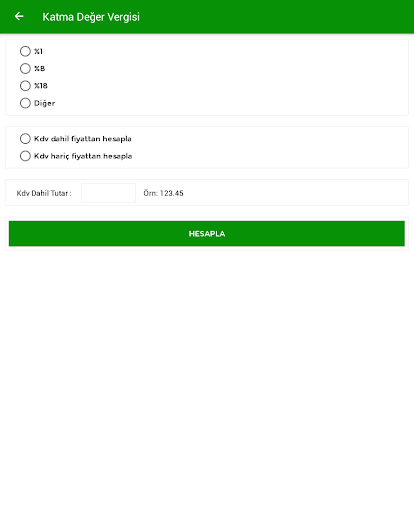Screen dimensions: 414x512
Task: Select the %8 tax rate radio button
Action: point(25,69)
